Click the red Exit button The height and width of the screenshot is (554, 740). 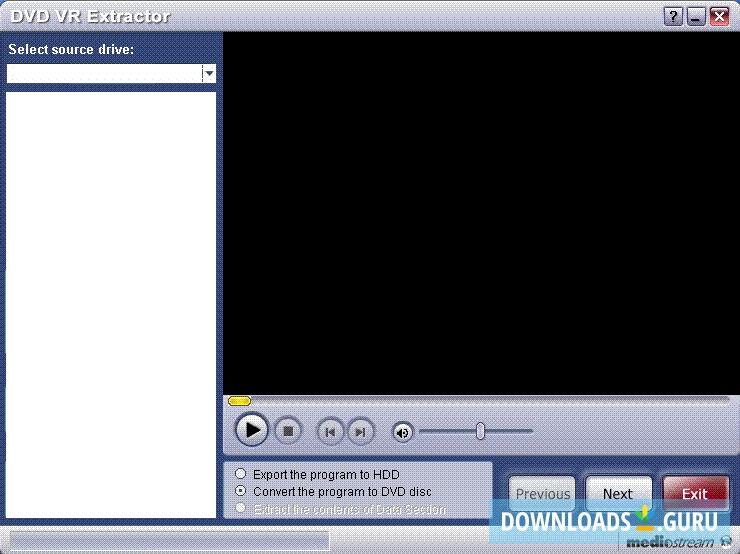point(695,494)
